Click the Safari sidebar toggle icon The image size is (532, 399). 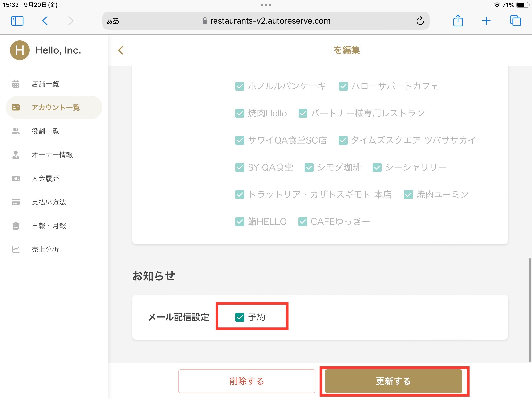(x=17, y=21)
